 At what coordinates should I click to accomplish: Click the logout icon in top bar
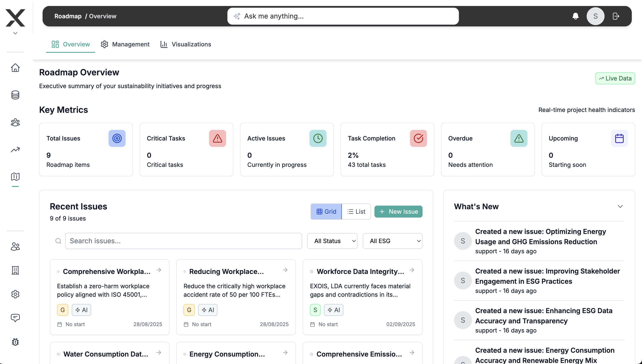pyautogui.click(x=616, y=16)
